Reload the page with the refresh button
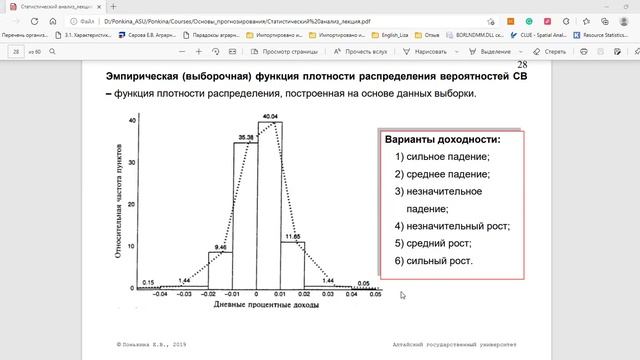The image size is (640, 360). [x=34, y=21]
